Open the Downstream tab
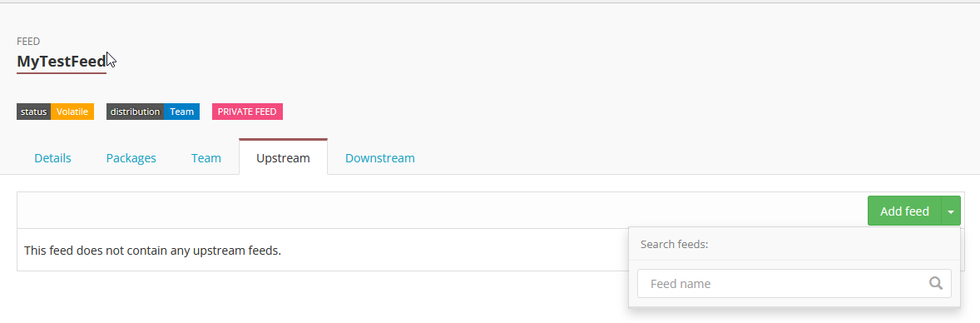This screenshot has width=980, height=323. pos(380,157)
